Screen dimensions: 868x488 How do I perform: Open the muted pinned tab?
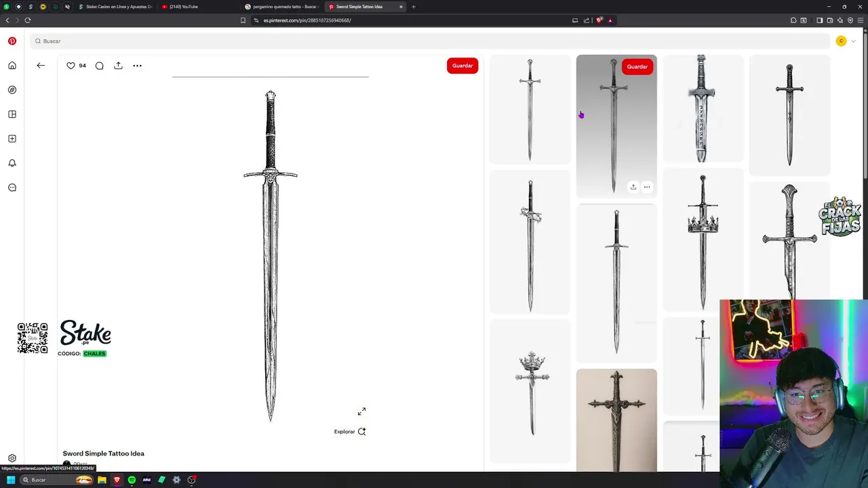(x=67, y=7)
